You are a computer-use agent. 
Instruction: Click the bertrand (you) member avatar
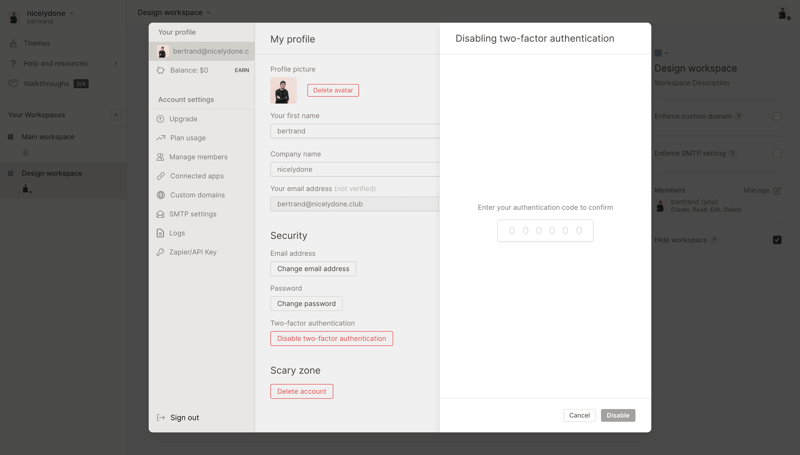pyautogui.click(x=660, y=206)
